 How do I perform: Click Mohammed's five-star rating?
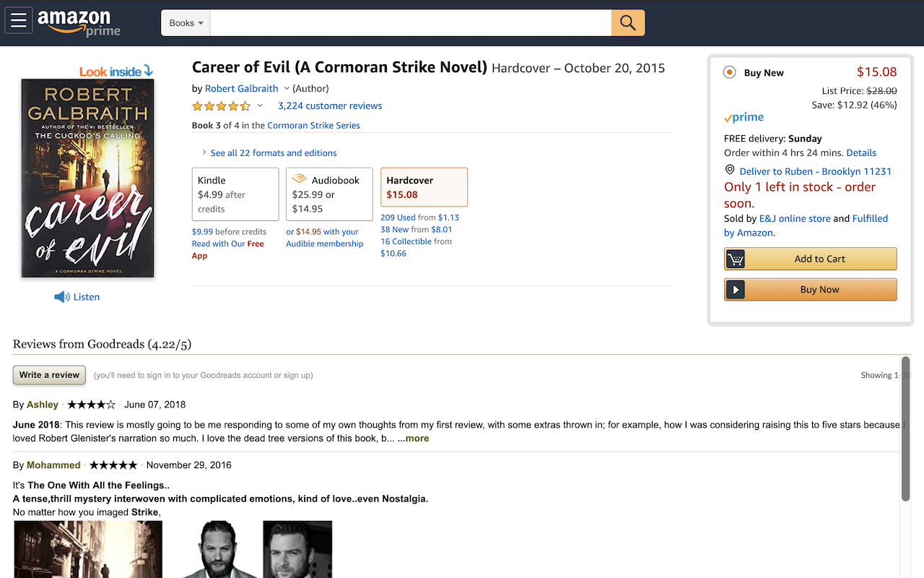113,465
